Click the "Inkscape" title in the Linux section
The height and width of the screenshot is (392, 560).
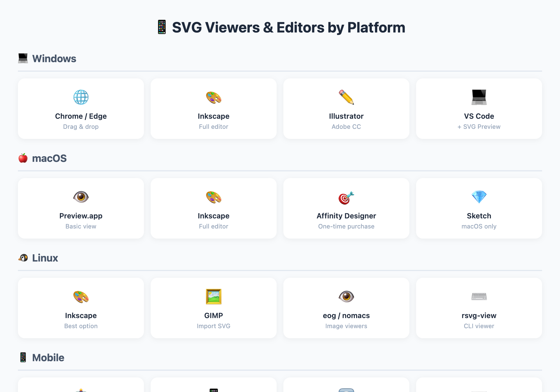(81, 316)
